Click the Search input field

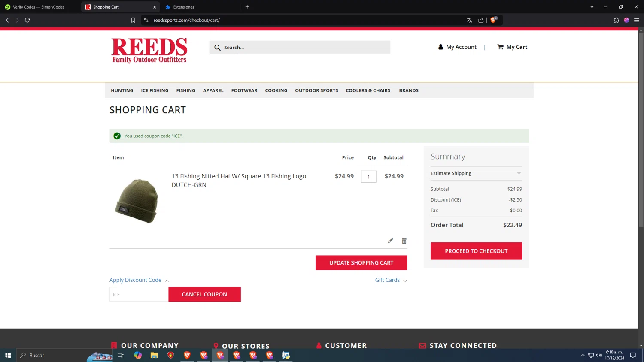pos(300,48)
